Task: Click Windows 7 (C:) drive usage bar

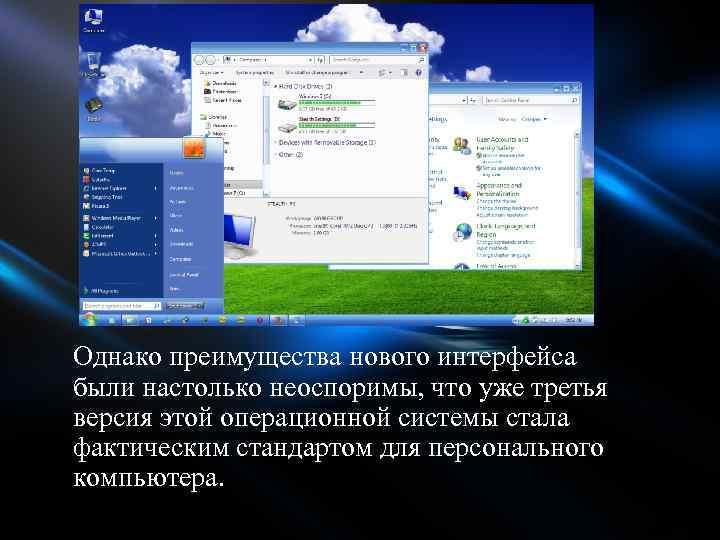Action: tap(337, 102)
